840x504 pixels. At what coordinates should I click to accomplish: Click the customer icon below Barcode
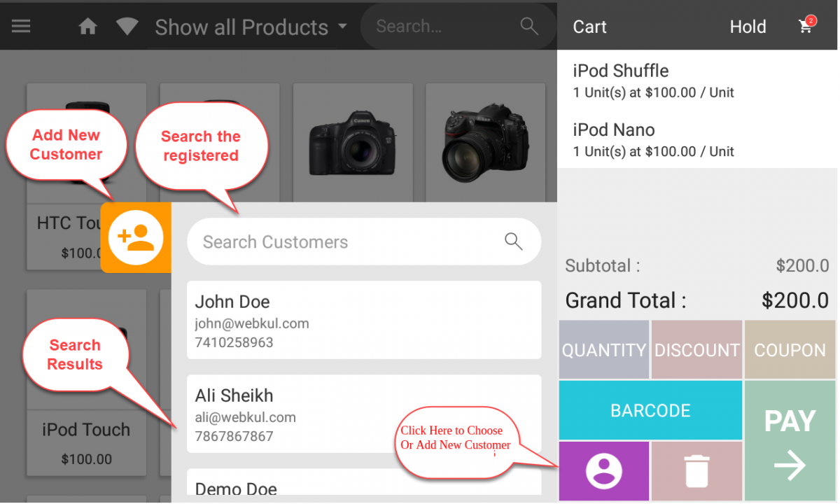(603, 470)
